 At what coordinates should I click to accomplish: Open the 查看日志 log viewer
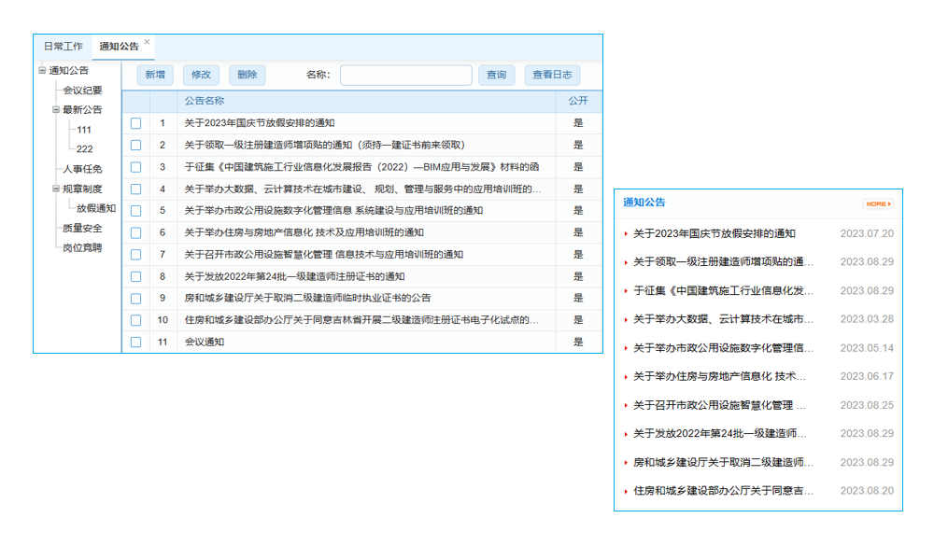click(x=553, y=75)
